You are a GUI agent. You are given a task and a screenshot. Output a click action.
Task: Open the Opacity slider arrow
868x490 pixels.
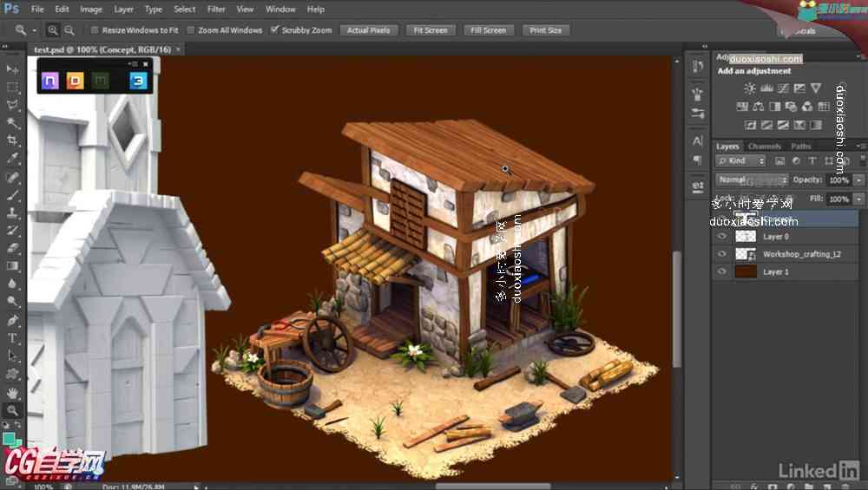858,180
